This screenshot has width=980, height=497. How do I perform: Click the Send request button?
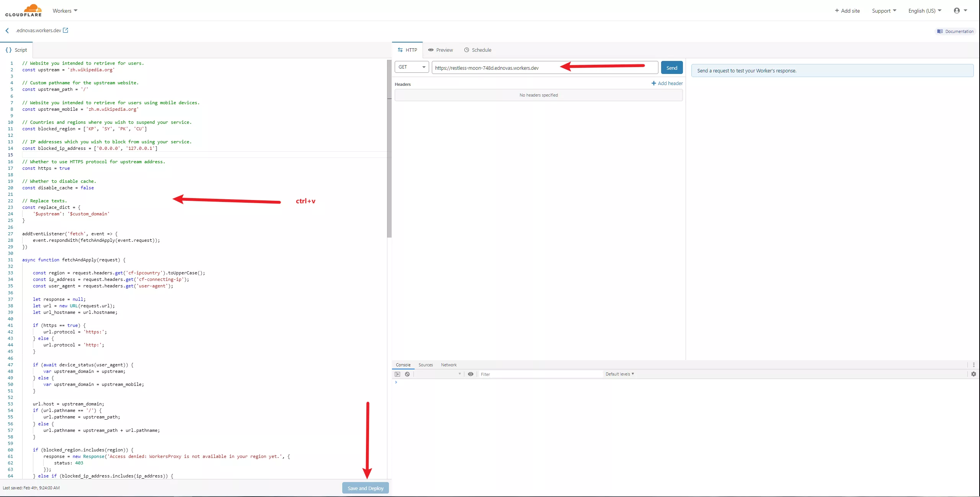point(671,68)
